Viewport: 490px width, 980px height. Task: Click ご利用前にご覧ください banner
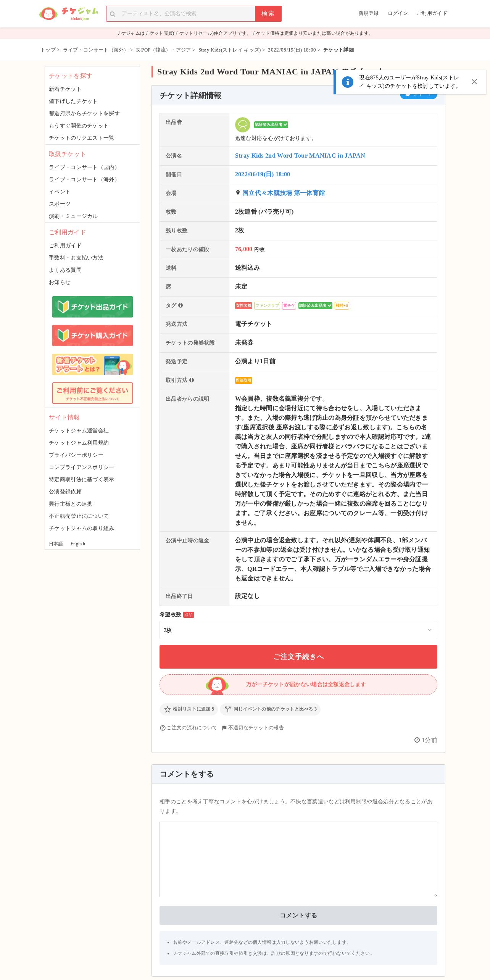click(92, 393)
